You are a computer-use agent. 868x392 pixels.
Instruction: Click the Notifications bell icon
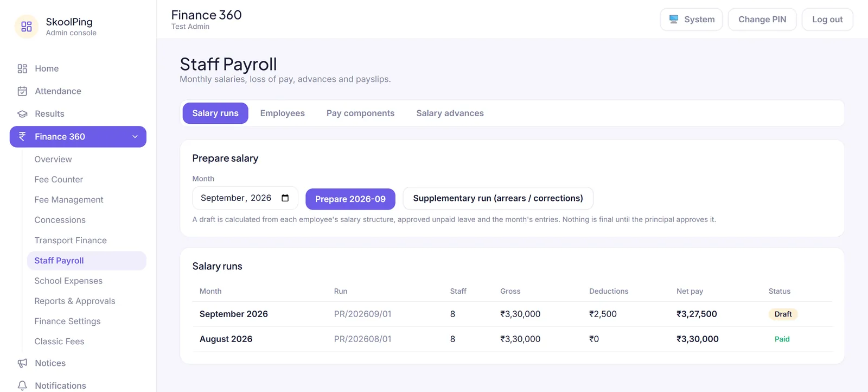click(x=22, y=385)
